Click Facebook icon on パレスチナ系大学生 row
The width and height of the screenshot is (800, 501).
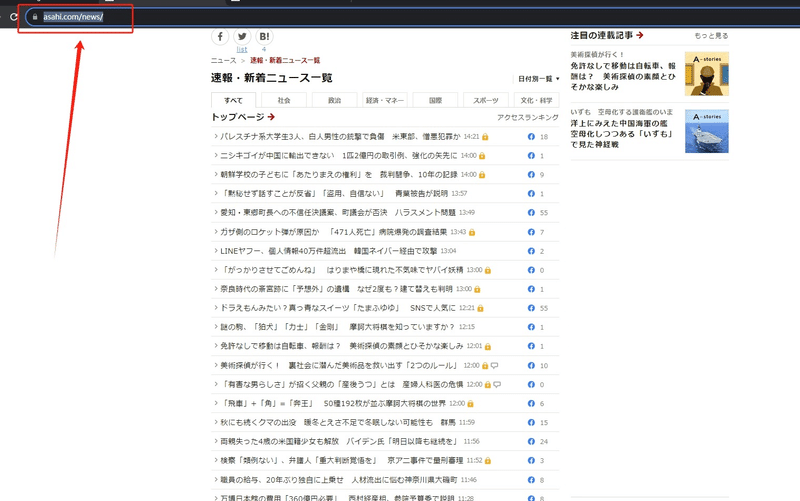pyautogui.click(x=531, y=137)
